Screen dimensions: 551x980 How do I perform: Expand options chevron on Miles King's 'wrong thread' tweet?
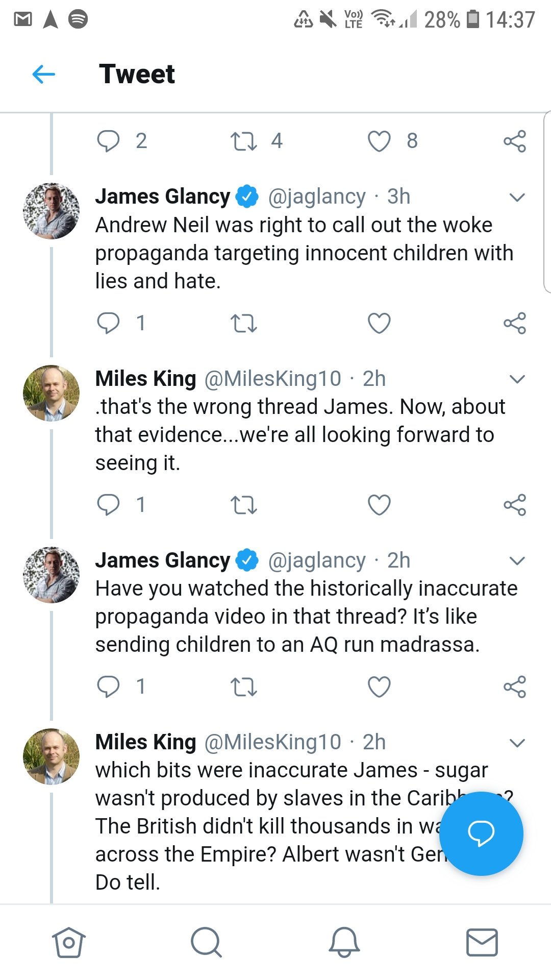(517, 379)
